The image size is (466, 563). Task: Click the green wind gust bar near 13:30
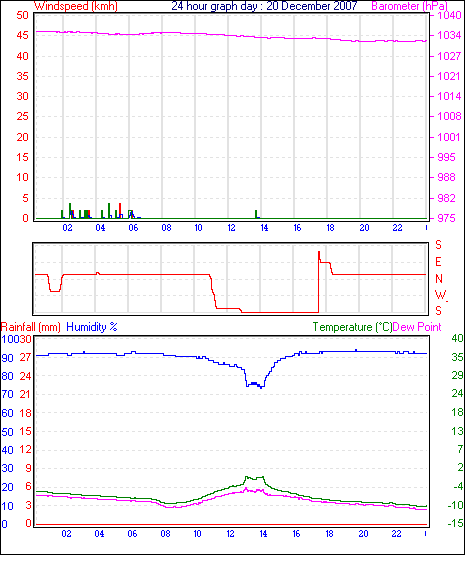256,214
